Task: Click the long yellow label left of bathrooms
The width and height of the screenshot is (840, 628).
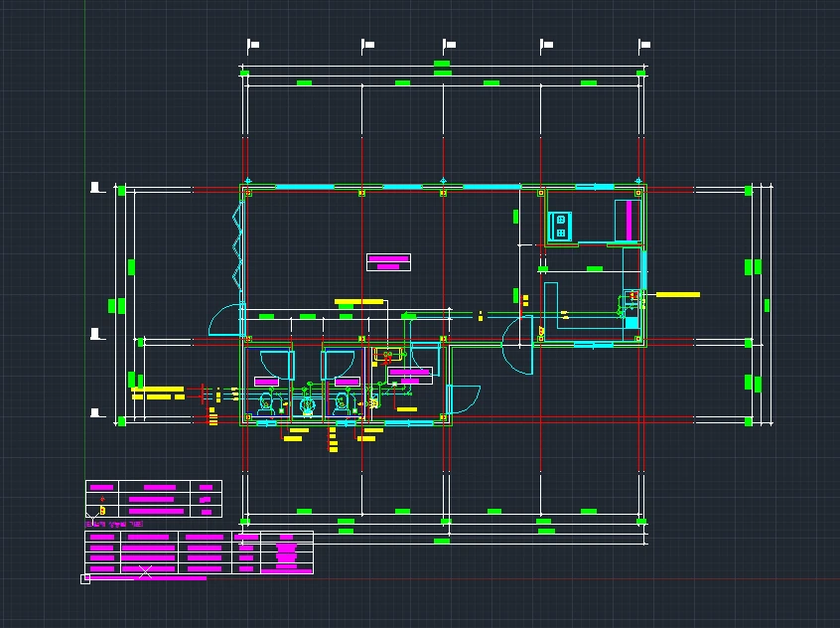Action: (158, 390)
